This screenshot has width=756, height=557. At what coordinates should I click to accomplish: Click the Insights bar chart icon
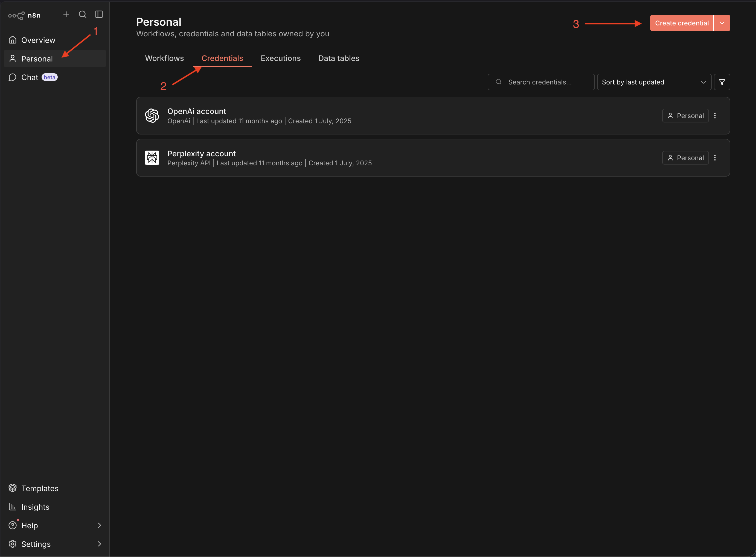[x=13, y=507]
